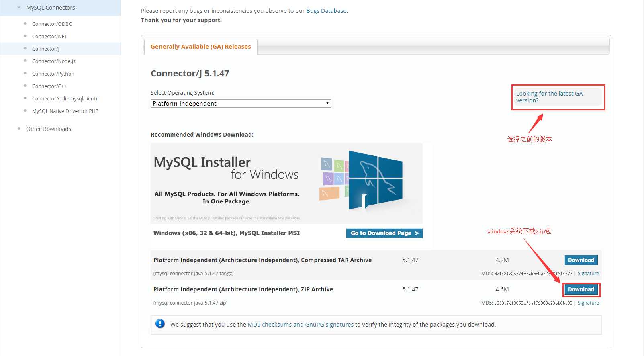Open Connector/Python in the sidebar
644x356 pixels.
[x=53, y=74]
